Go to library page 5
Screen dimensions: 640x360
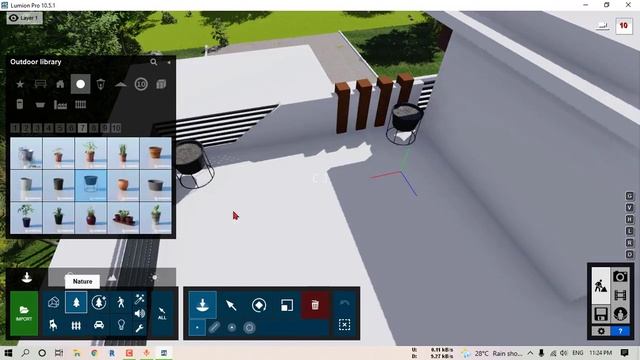pyautogui.click(x=60, y=128)
